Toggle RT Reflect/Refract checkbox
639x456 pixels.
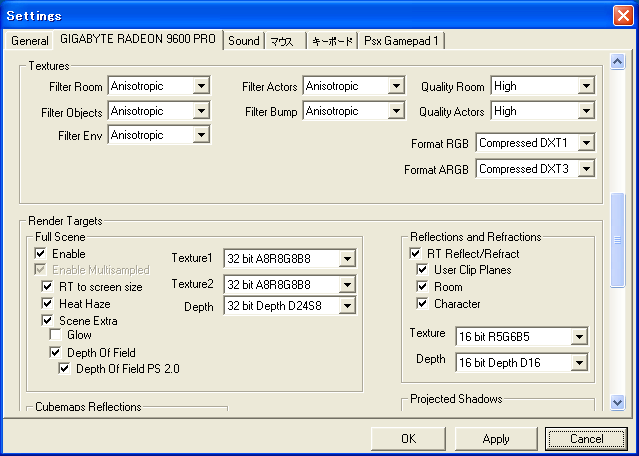tap(416, 254)
